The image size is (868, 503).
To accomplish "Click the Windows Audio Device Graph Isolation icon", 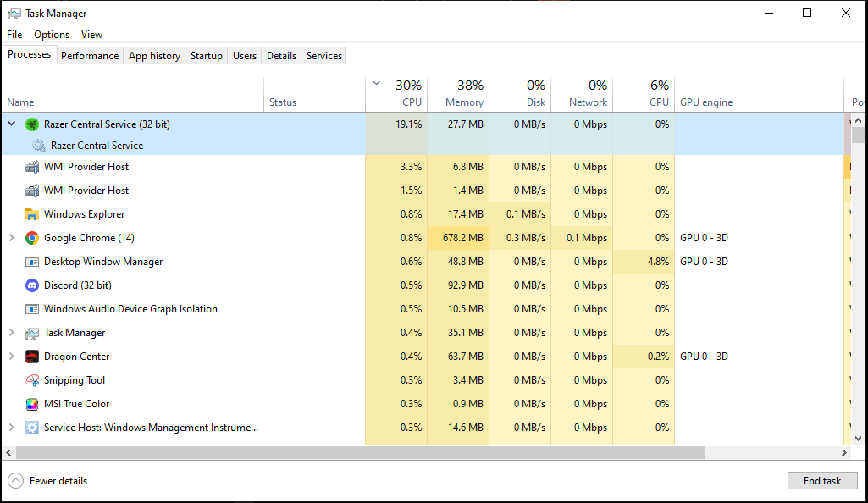I will pyautogui.click(x=32, y=309).
